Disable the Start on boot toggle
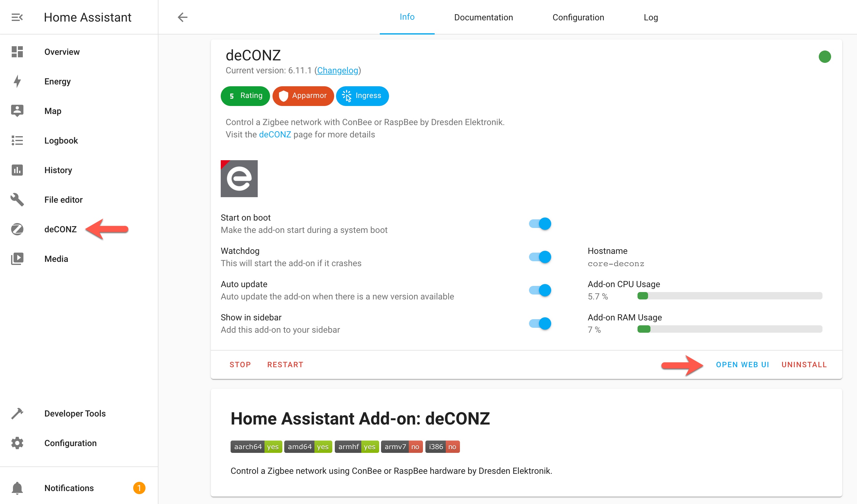The height and width of the screenshot is (504, 857). 540,224
